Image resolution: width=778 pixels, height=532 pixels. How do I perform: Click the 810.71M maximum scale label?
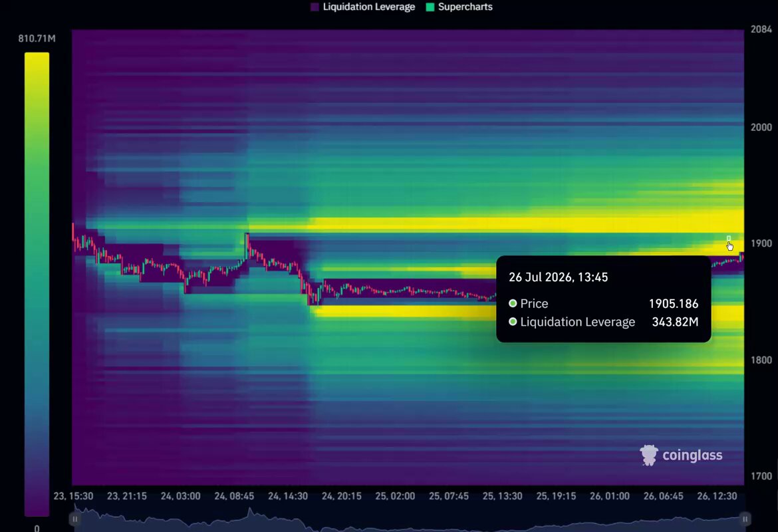point(37,39)
